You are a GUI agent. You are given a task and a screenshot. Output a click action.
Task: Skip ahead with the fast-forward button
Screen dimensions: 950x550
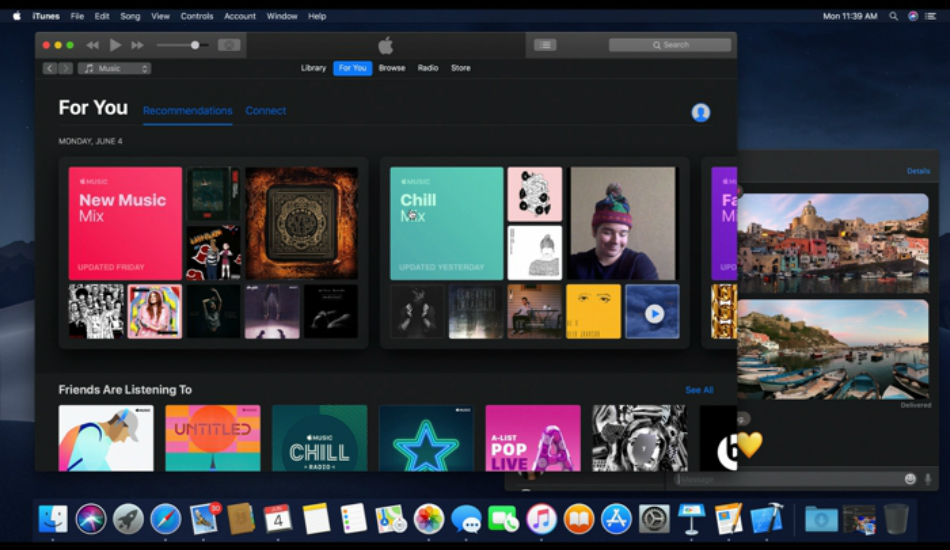tap(138, 45)
